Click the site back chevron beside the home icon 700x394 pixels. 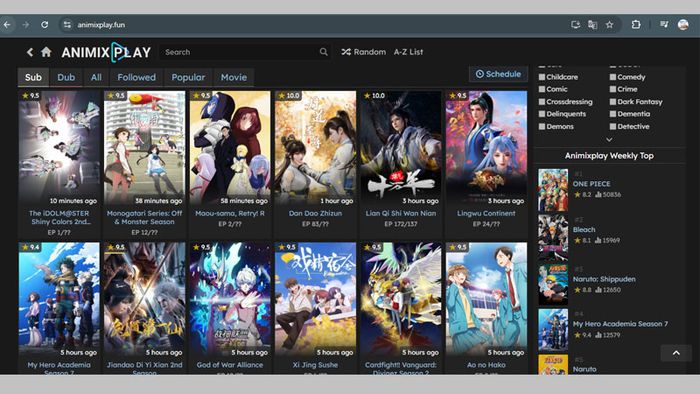pos(30,52)
